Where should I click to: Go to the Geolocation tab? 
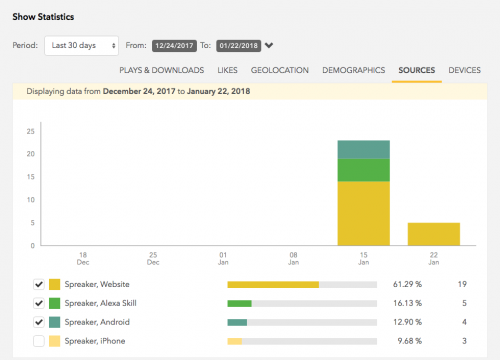tap(280, 70)
